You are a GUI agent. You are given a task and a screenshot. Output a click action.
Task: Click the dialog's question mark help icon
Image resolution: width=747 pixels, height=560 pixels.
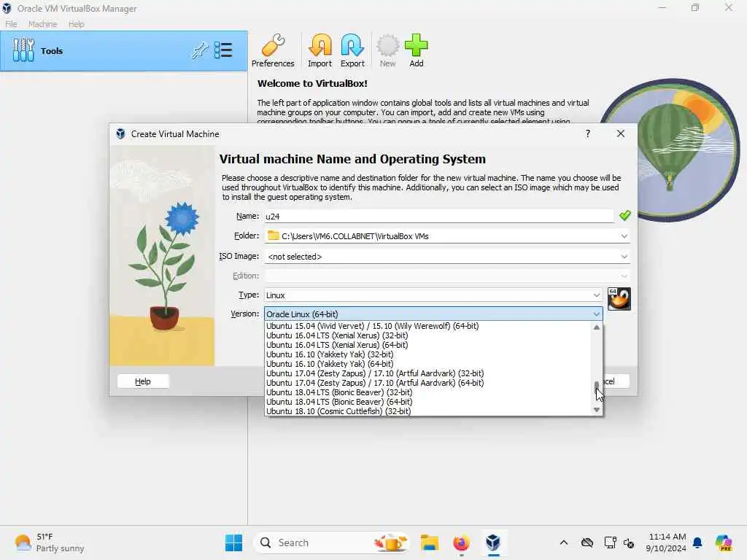click(x=588, y=134)
